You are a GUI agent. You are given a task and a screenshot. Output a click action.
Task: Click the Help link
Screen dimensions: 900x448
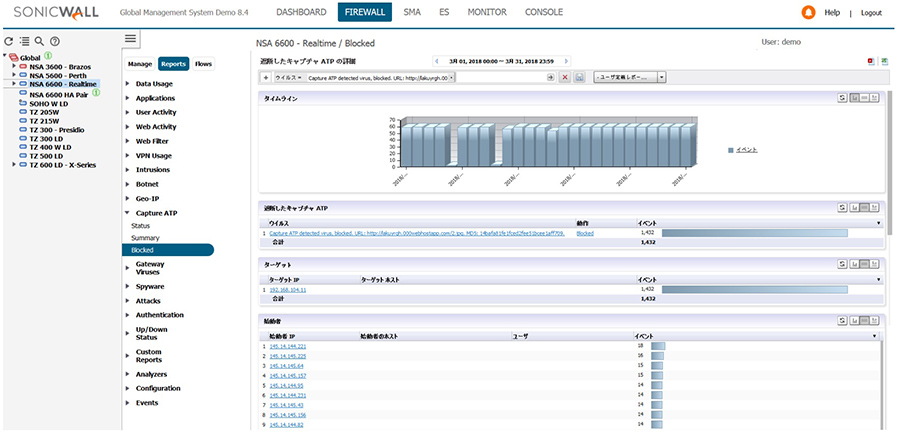tap(832, 13)
